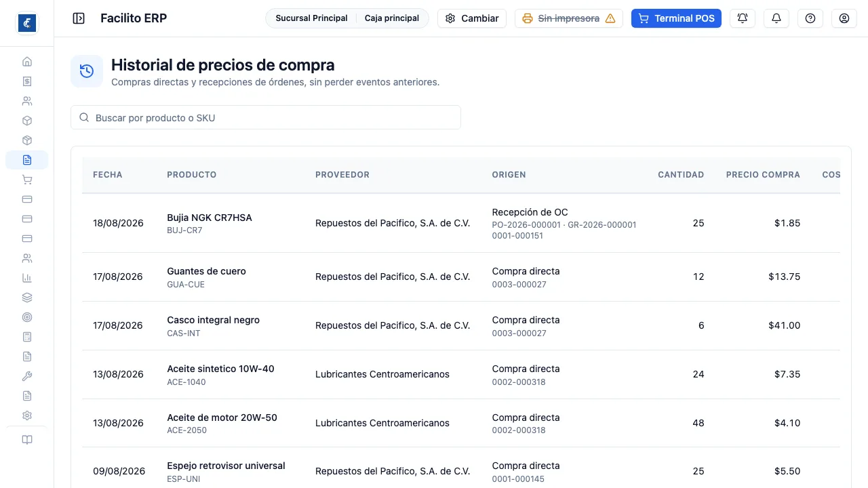The height and width of the screenshot is (488, 868).
Task: Open the gear settings sidebar icon
Action: 27,415
